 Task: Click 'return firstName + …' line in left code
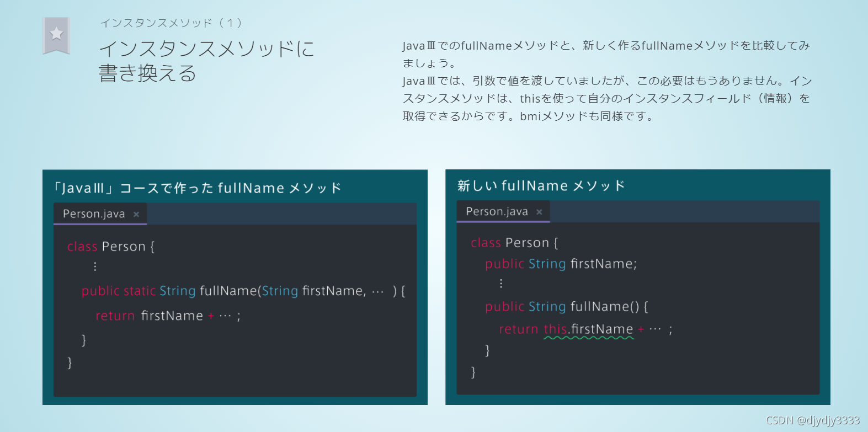tap(168, 316)
